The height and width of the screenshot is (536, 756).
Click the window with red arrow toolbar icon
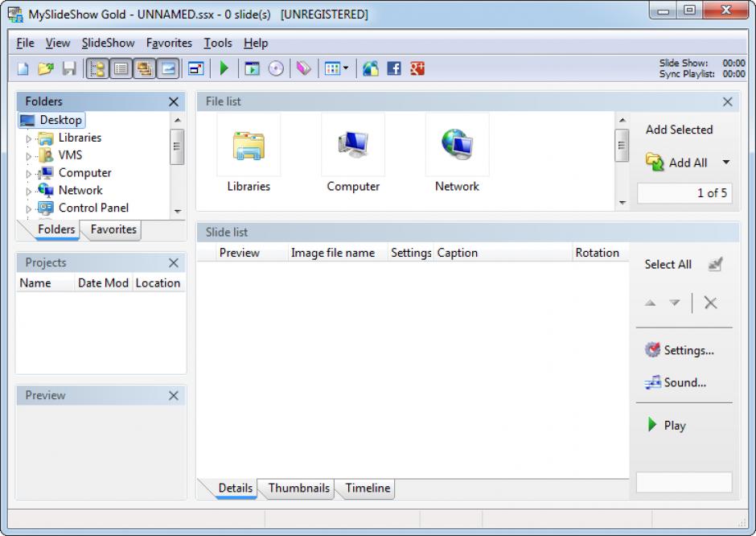coord(195,69)
